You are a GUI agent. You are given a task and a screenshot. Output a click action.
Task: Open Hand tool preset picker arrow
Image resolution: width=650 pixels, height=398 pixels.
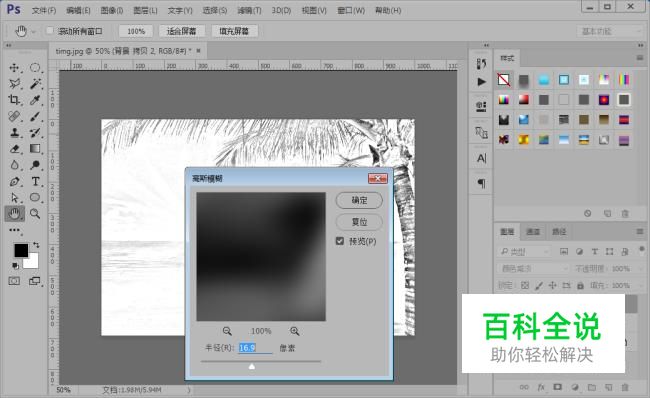click(x=34, y=32)
